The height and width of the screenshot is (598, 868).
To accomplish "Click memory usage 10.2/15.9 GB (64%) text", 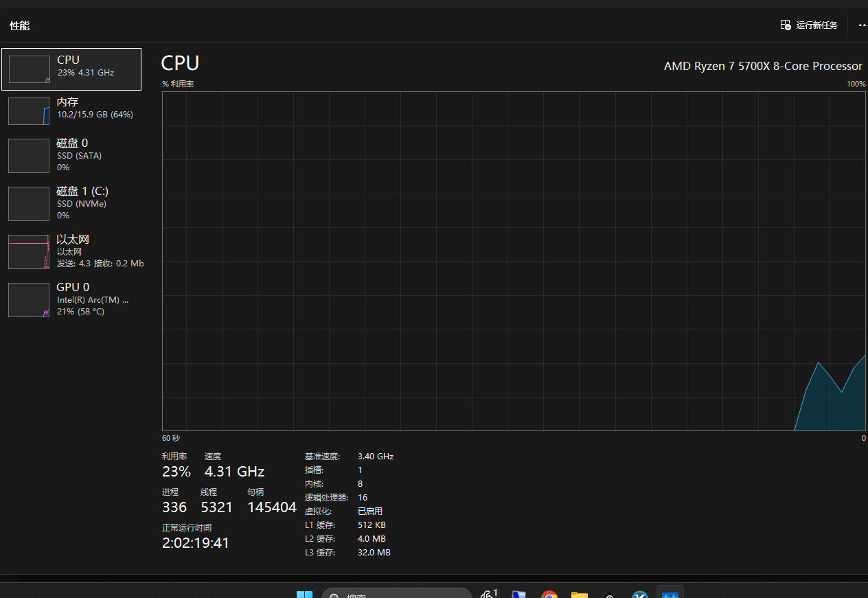I will [95, 115].
